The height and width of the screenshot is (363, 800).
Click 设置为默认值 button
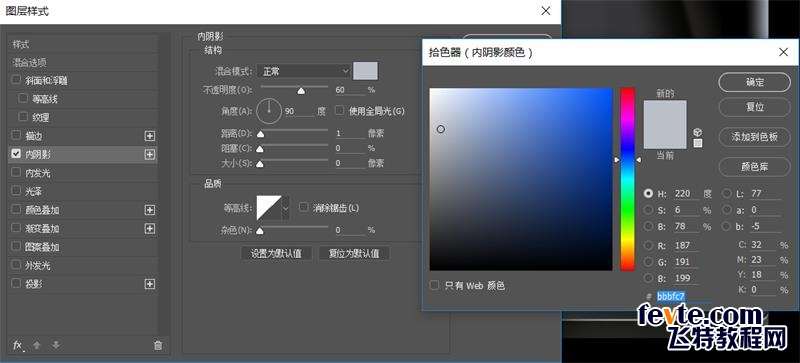click(276, 253)
